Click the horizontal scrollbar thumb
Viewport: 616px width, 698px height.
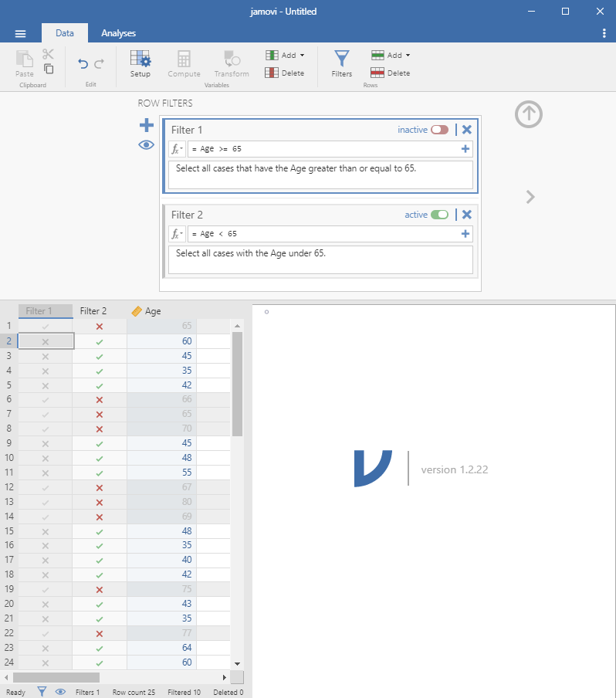[56, 677]
